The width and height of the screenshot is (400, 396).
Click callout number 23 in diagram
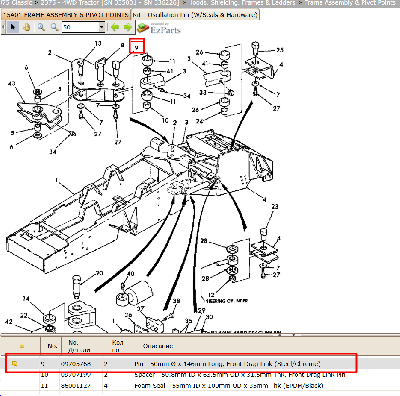(x=274, y=207)
